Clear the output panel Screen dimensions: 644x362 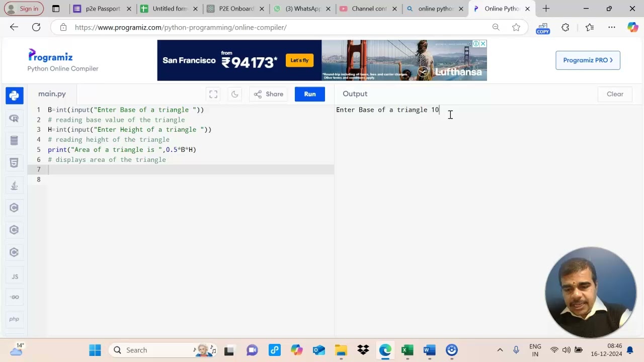[615, 94]
